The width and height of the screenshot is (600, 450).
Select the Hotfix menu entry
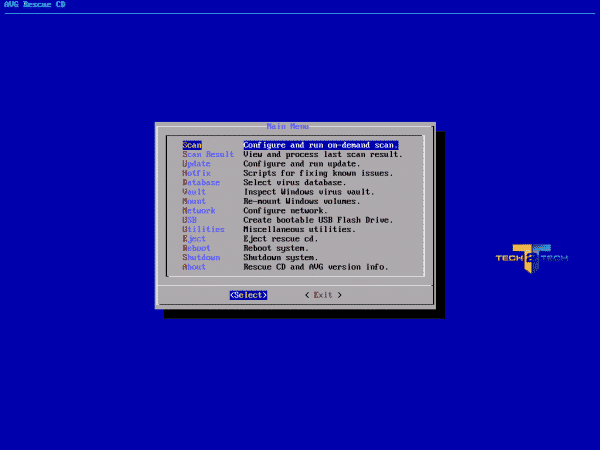coord(196,173)
